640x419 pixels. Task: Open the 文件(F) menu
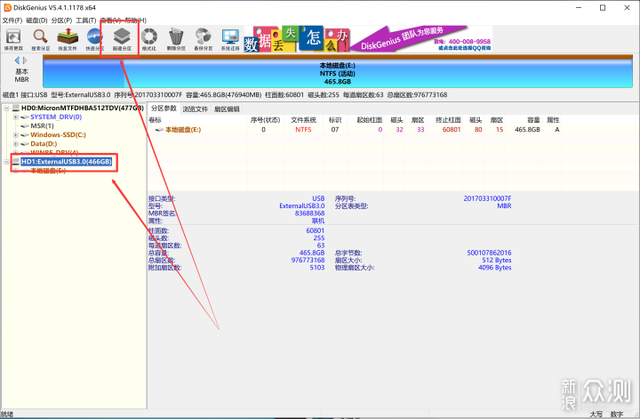[x=12, y=20]
